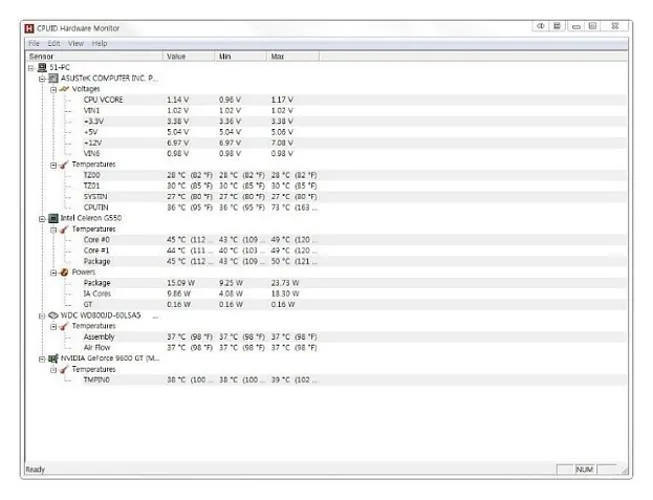Select the CPUTIN temperature row

point(326,208)
